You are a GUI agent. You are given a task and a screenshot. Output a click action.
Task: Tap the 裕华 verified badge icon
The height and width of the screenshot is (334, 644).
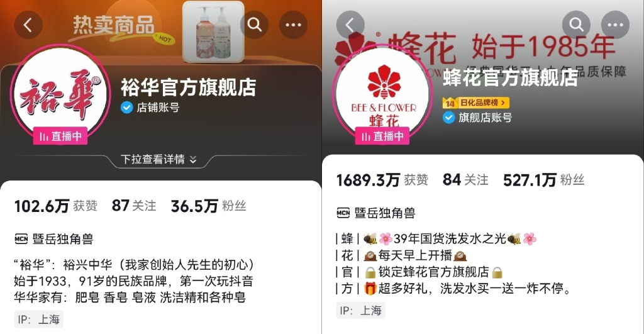[x=126, y=108]
